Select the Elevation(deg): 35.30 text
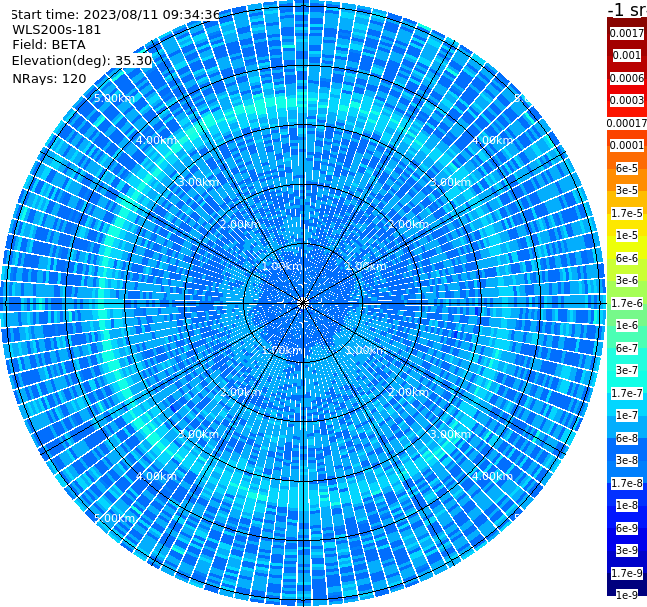This screenshot has height=607, width=647. pyautogui.click(x=82, y=61)
